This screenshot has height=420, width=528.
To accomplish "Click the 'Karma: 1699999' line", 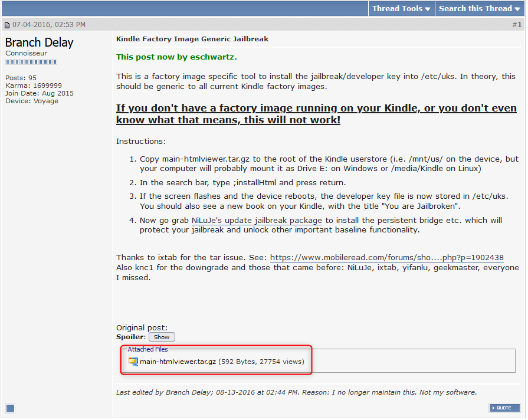I will coord(34,86).
